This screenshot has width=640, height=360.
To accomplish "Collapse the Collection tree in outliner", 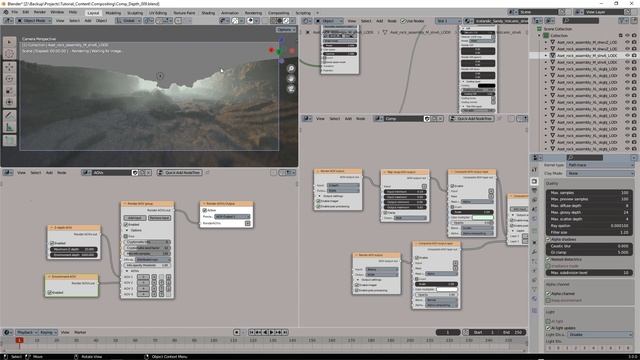I will [x=540, y=36].
